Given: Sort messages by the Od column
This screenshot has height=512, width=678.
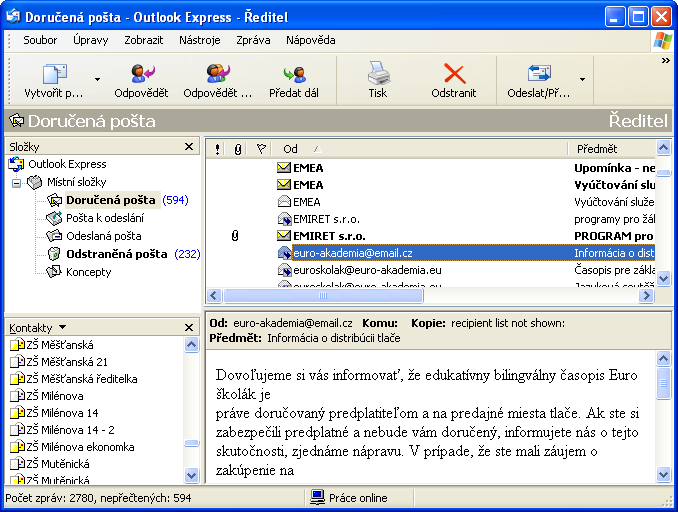Looking at the screenshot, I should [x=419, y=149].
